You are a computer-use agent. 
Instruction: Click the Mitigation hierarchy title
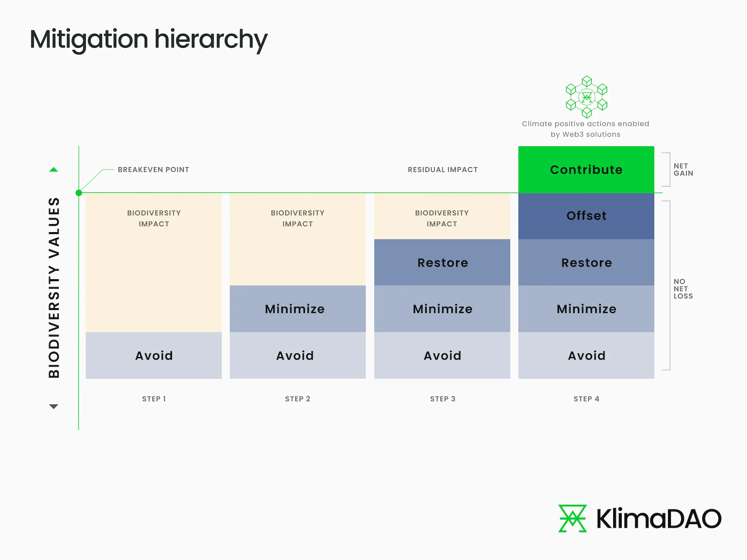pyautogui.click(x=149, y=40)
